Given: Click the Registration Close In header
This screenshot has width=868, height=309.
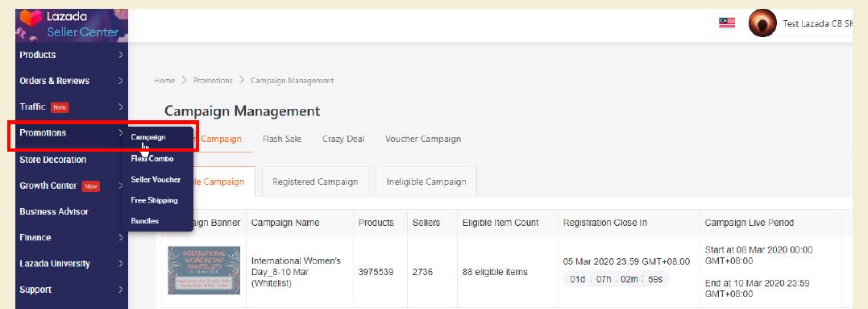Looking at the screenshot, I should click(605, 223).
